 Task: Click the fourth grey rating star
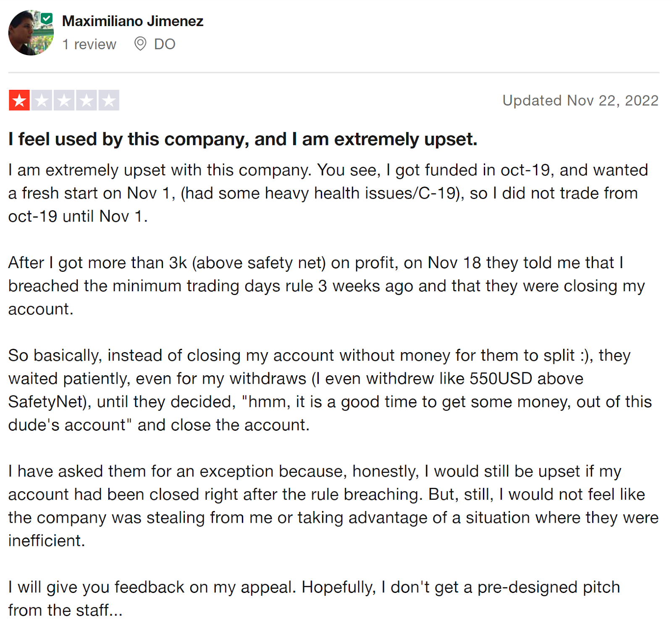pos(87,100)
